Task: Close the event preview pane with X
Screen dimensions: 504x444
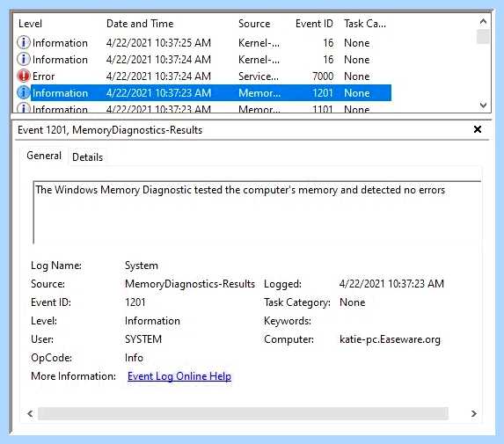Action: pos(478,129)
